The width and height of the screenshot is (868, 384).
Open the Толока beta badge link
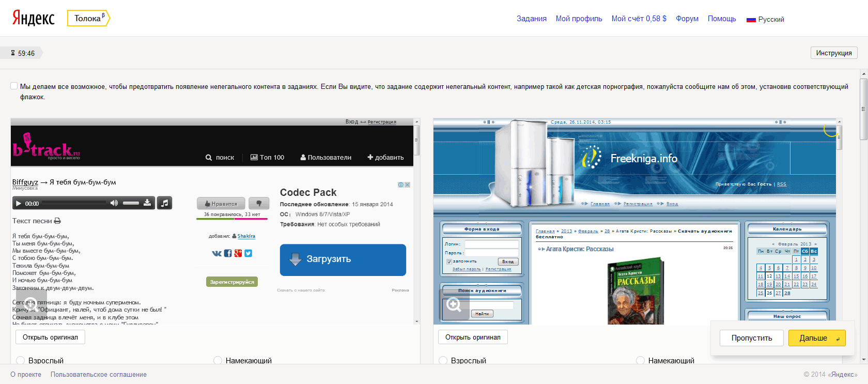(x=88, y=18)
